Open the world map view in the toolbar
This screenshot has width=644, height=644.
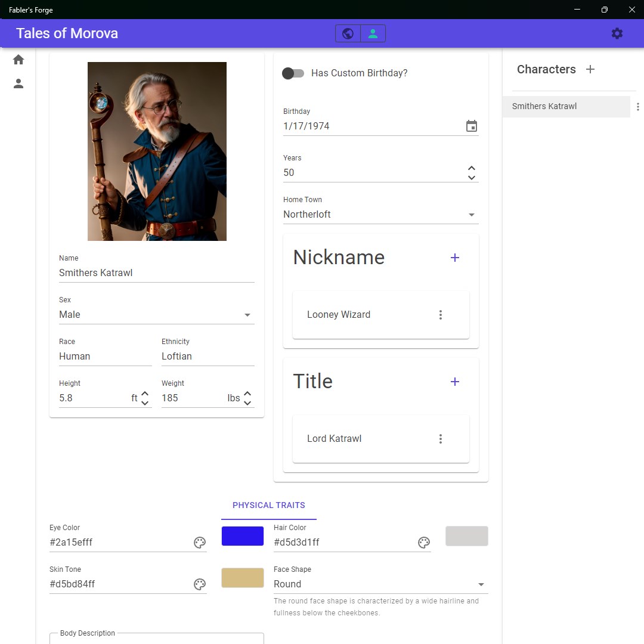pyautogui.click(x=349, y=33)
